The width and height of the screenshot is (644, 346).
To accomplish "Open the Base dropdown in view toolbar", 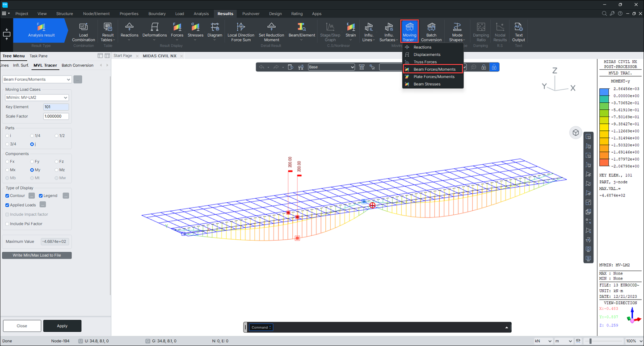I will (331, 67).
